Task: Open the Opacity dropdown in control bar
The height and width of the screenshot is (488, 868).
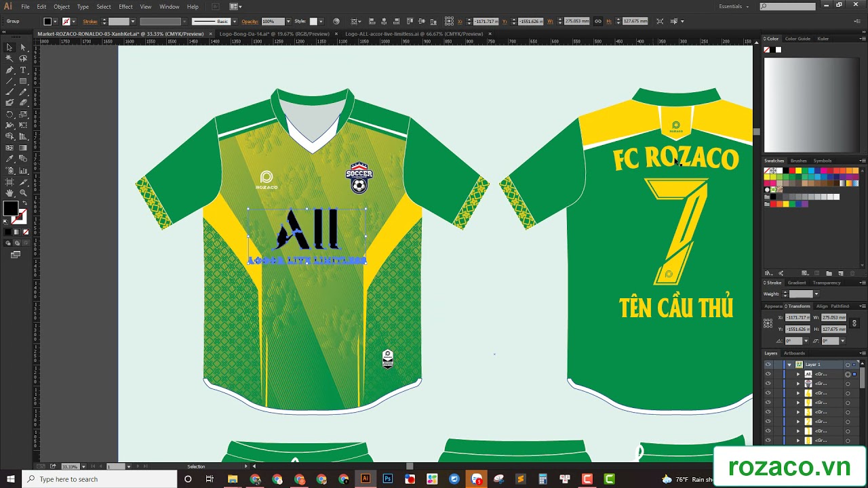Action: coord(288,21)
